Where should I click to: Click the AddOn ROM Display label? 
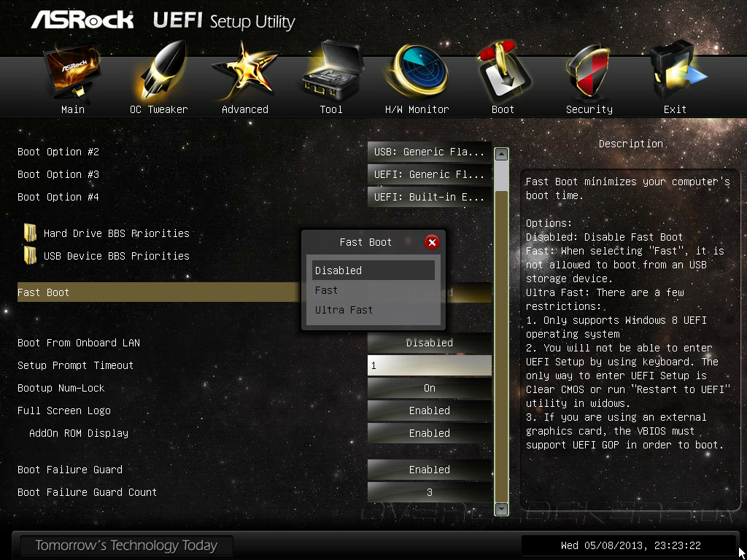pos(79,433)
